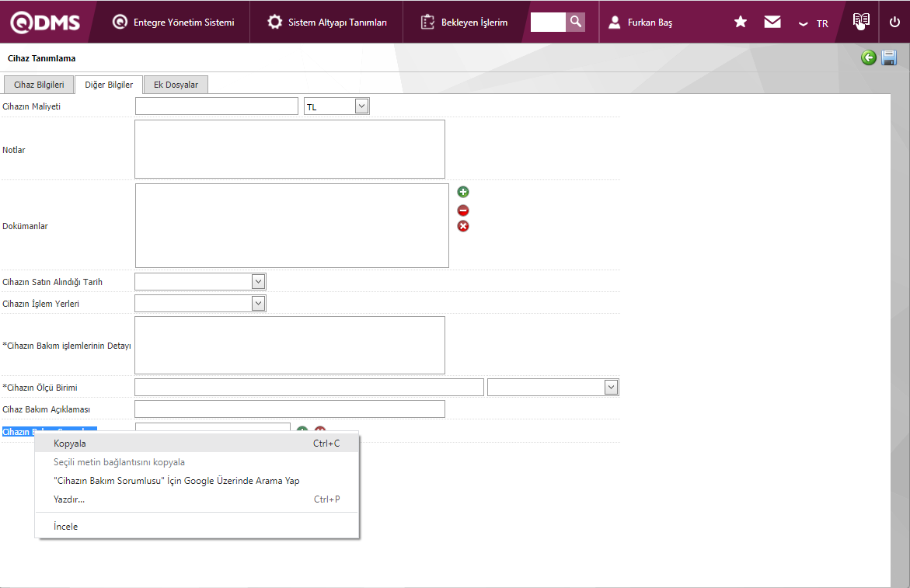Open the help book icon
Image resolution: width=910 pixels, height=588 pixels.
(x=861, y=22)
